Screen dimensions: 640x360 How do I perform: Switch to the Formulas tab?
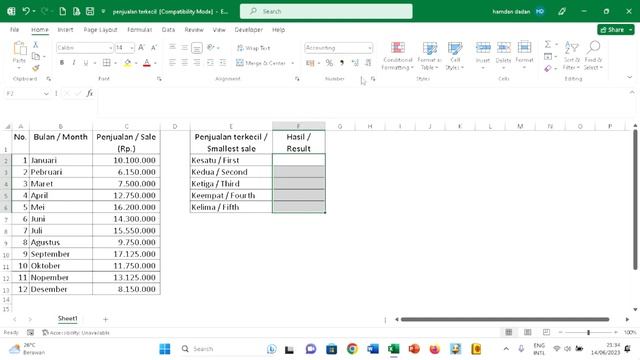[x=140, y=30]
